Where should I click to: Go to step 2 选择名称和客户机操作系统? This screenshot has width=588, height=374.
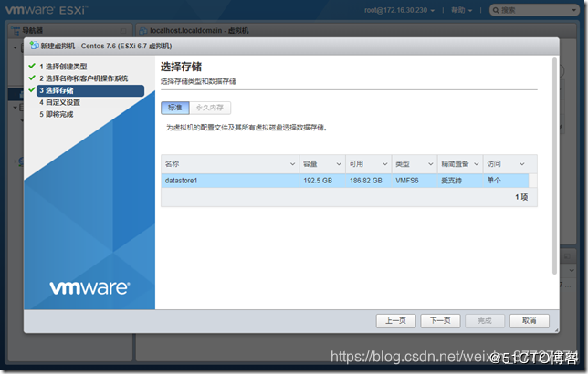84,78
